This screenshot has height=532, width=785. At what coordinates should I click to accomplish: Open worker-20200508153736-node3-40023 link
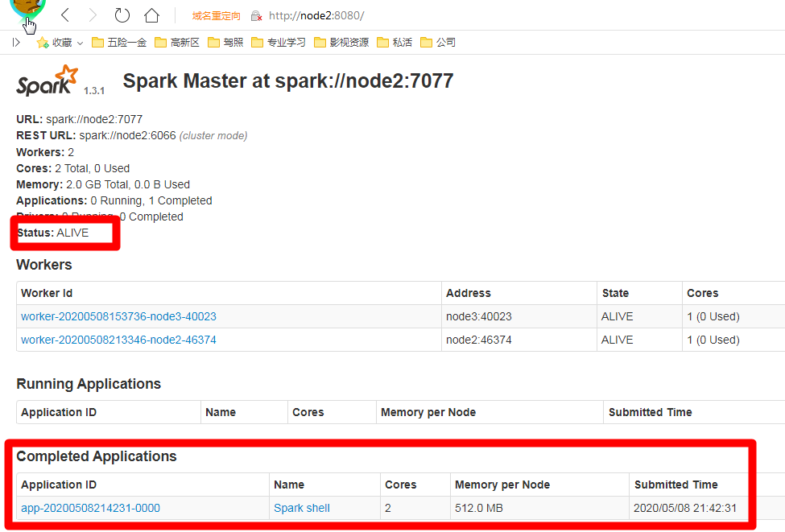pos(118,316)
